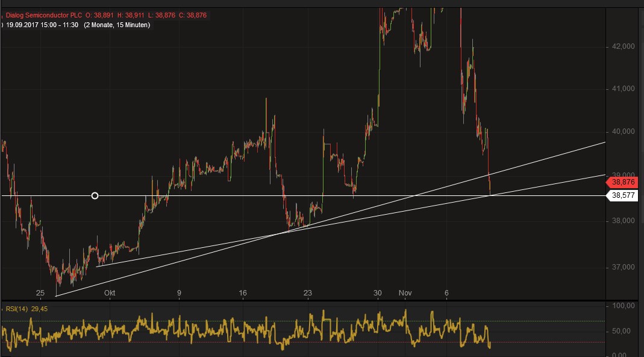Viewport: 644px width, 357px height.
Task: Click the 30 date axis label
Action: [378, 293]
